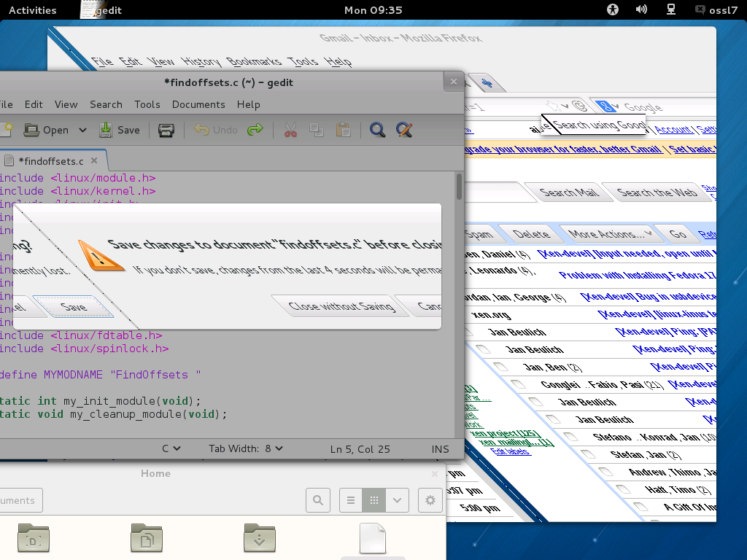Switch Files window to grid view
This screenshot has width=747, height=560.
(x=374, y=500)
